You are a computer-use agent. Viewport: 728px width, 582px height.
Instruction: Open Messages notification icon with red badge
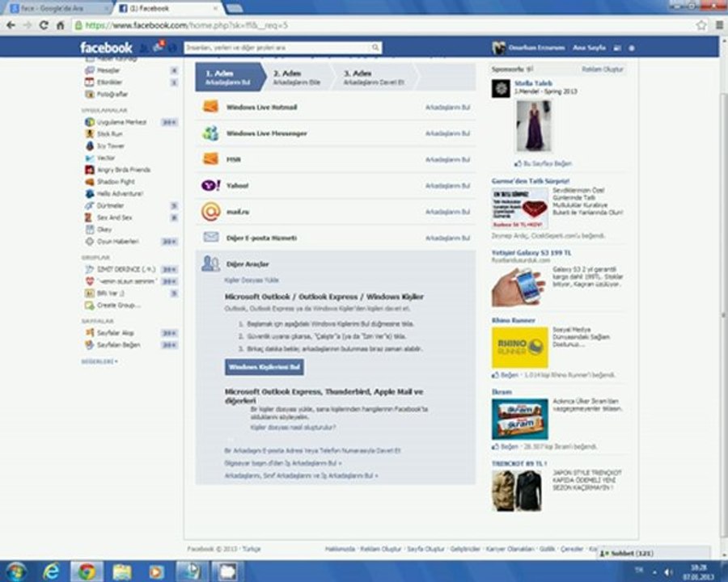tap(158, 47)
